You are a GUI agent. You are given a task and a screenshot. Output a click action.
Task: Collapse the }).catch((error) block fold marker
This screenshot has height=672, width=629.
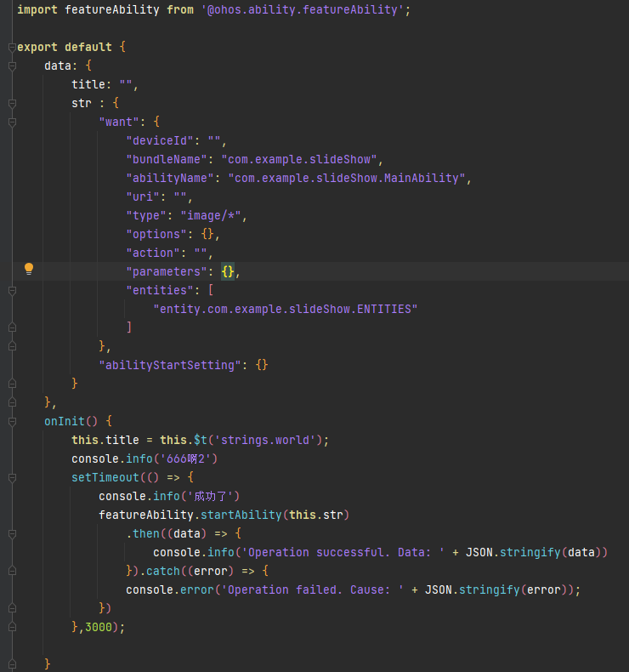tap(13, 572)
